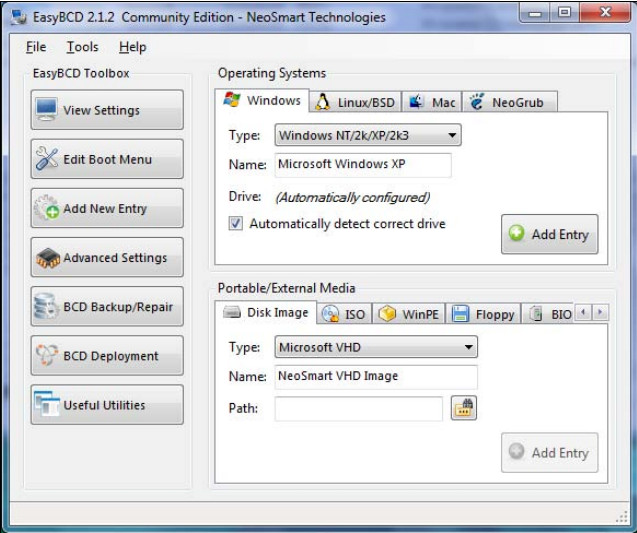Click the (Automatically configured) drive text
Viewport: 637px width, 533px height.
pyautogui.click(x=352, y=197)
